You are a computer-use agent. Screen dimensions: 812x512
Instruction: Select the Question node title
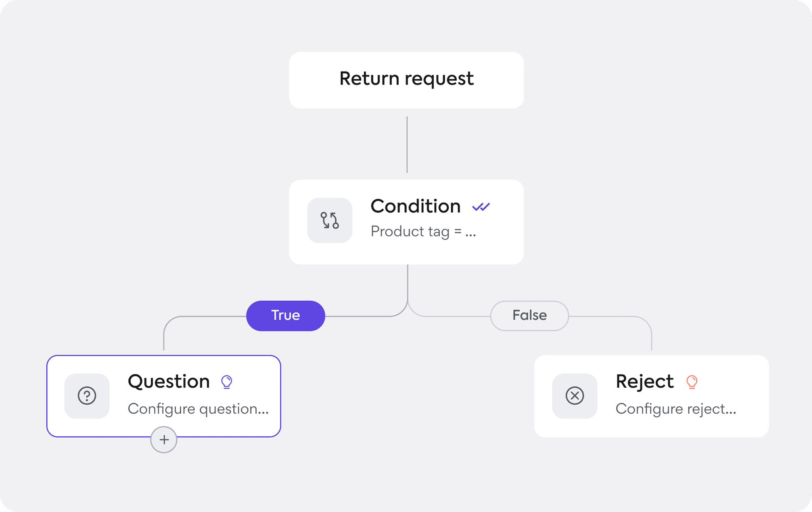pos(168,382)
